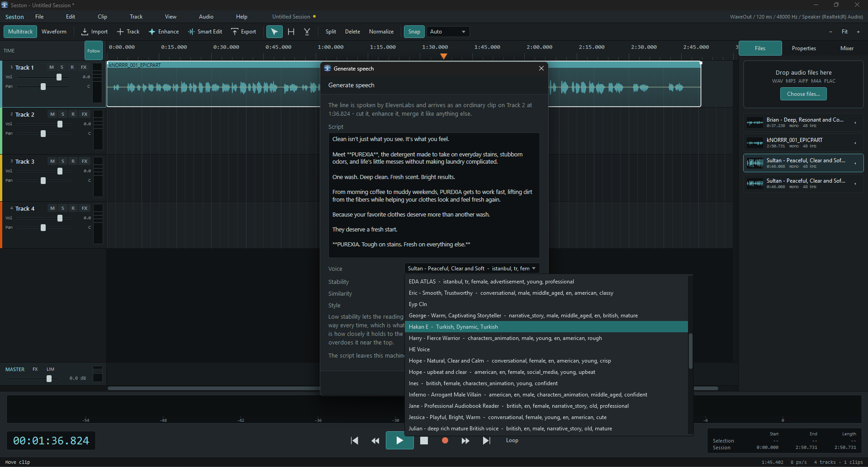Image resolution: width=868 pixels, height=467 pixels.
Task: Solo Track 3
Action: [63, 161]
